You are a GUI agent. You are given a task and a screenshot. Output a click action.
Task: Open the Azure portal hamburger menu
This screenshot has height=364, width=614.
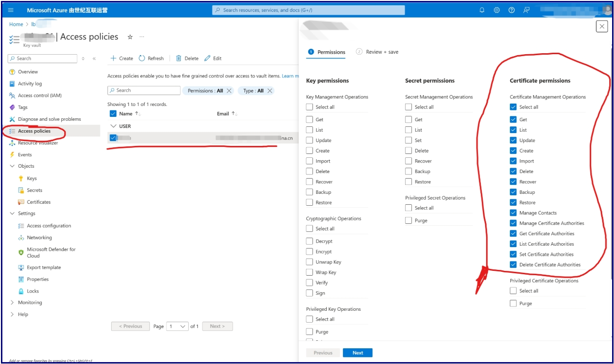point(11,10)
